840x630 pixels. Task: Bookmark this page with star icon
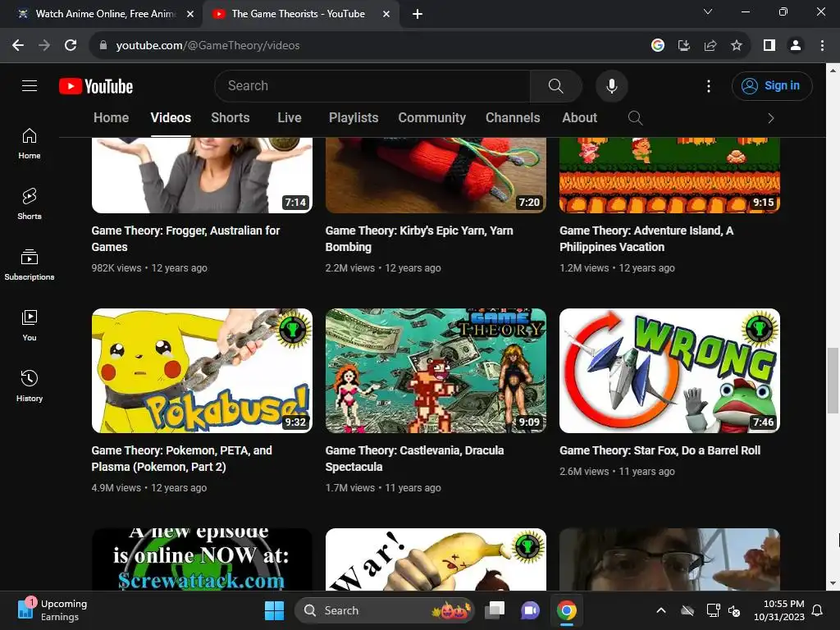coord(737,46)
